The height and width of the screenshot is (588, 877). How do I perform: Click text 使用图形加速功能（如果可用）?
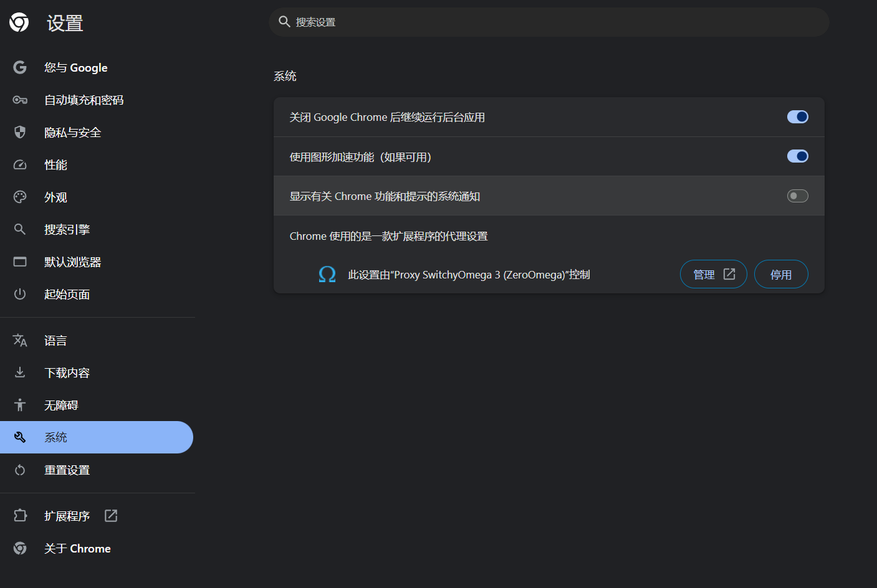tap(360, 157)
